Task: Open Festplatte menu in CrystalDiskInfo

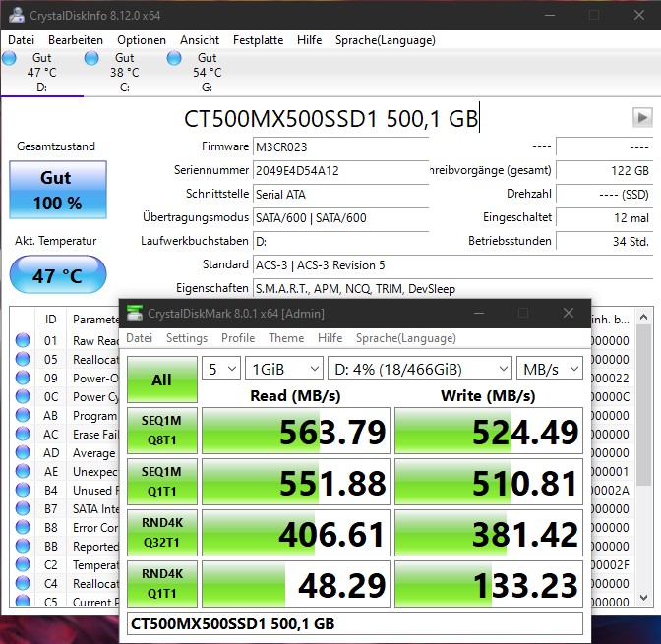Action: pos(258,40)
